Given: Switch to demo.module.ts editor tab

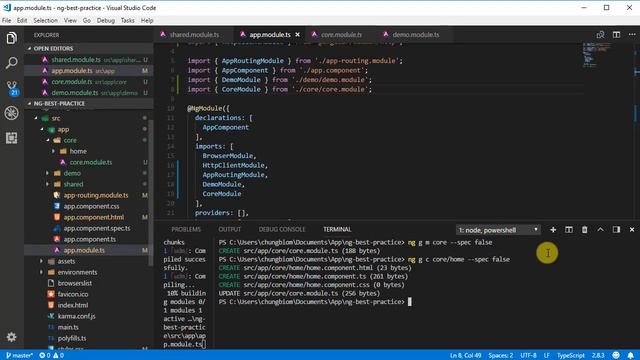Looking at the screenshot, I should [x=416, y=35].
